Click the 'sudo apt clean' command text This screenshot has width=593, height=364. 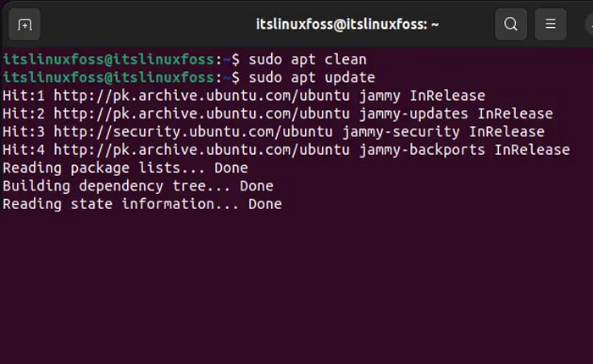[307, 59]
